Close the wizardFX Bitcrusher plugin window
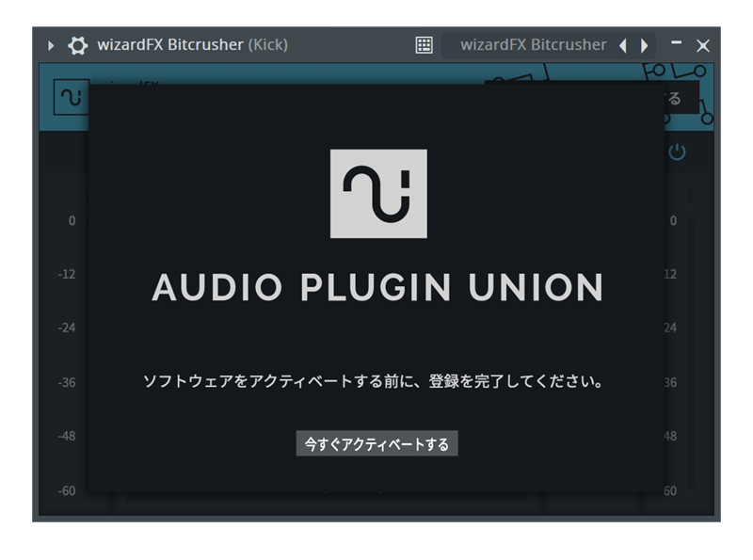Screen dimensions: 753x560 (703, 45)
